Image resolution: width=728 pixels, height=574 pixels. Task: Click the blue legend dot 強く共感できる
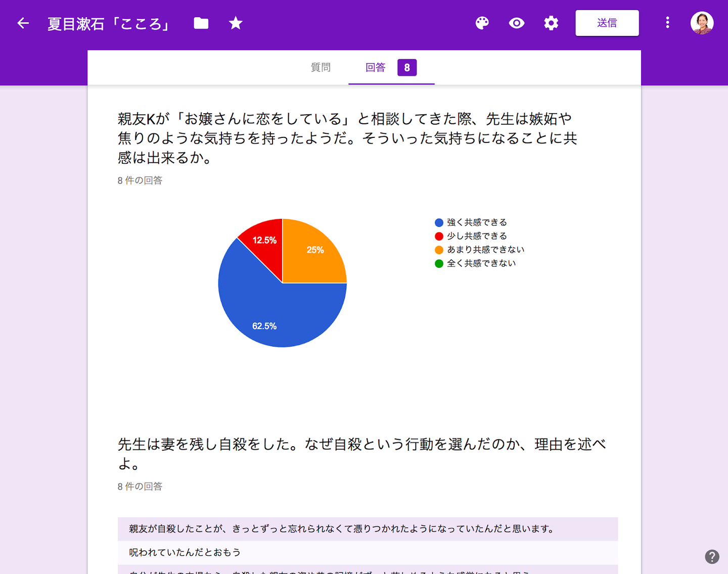pos(439,222)
